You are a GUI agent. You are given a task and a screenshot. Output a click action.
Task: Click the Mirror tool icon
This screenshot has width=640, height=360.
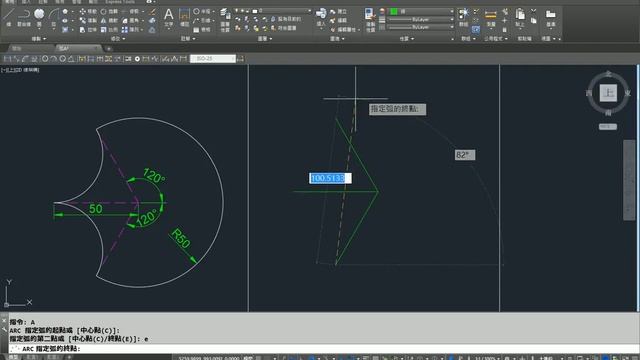tap(104, 20)
